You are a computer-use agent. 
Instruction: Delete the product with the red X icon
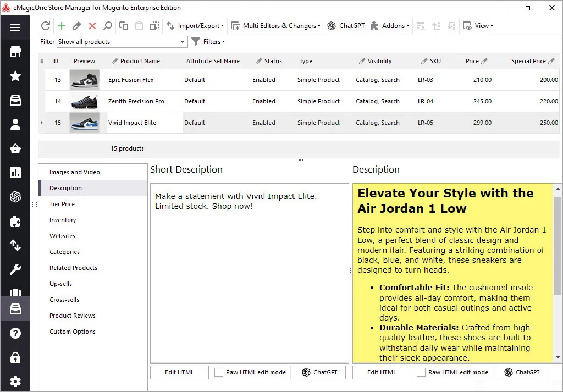[92, 26]
